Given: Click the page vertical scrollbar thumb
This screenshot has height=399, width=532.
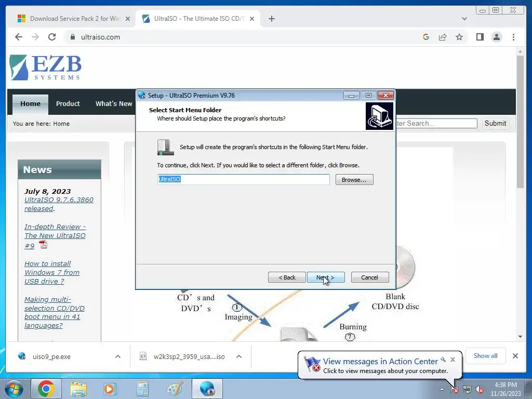Looking at the screenshot, I should pyautogui.click(x=521, y=121).
